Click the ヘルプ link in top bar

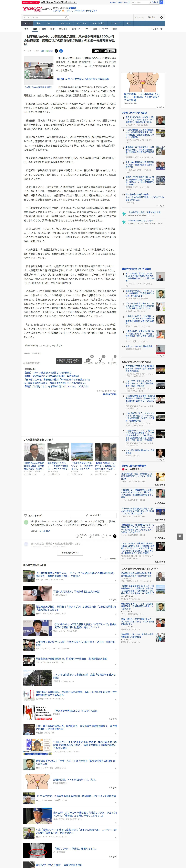[127, 2]
